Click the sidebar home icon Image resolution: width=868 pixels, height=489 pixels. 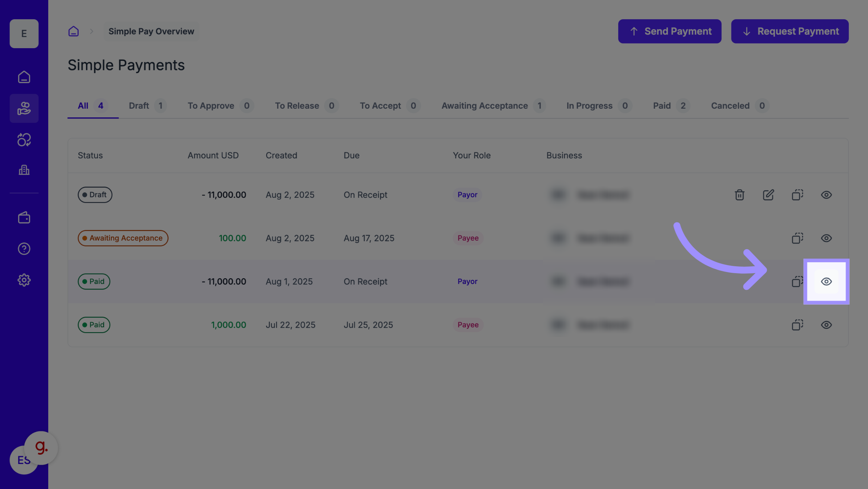point(24,77)
